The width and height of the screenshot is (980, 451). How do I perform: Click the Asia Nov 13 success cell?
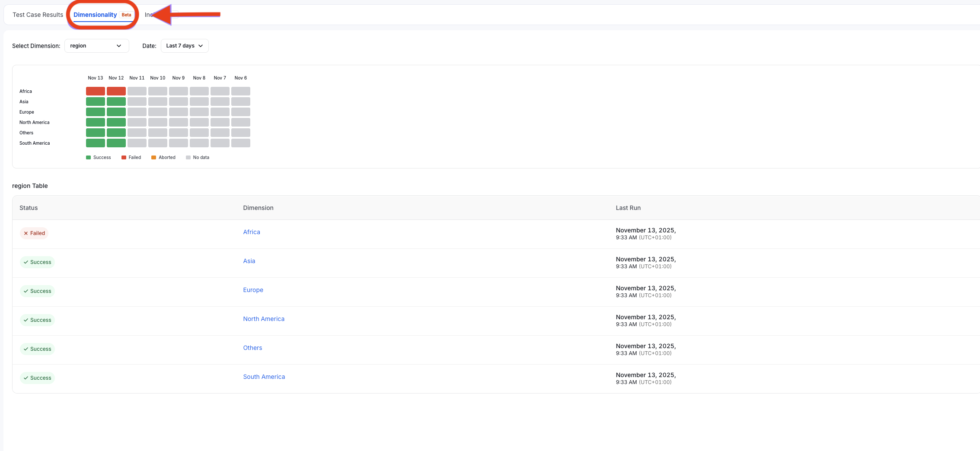(96, 102)
